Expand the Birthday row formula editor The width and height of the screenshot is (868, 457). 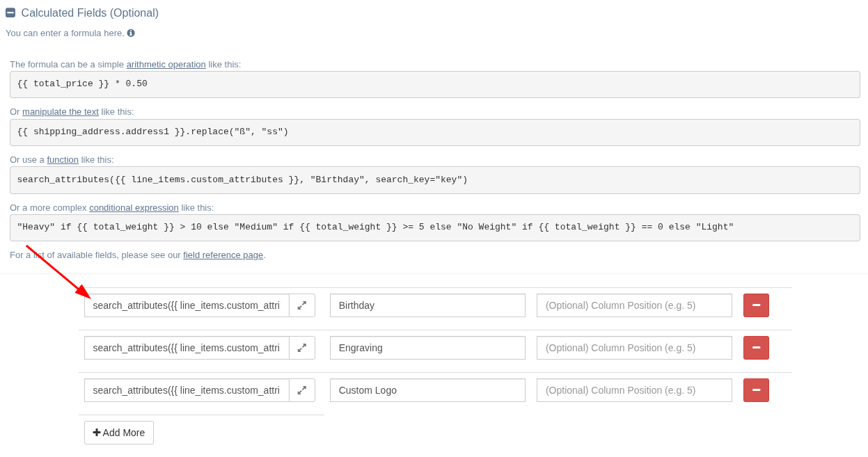click(x=301, y=305)
